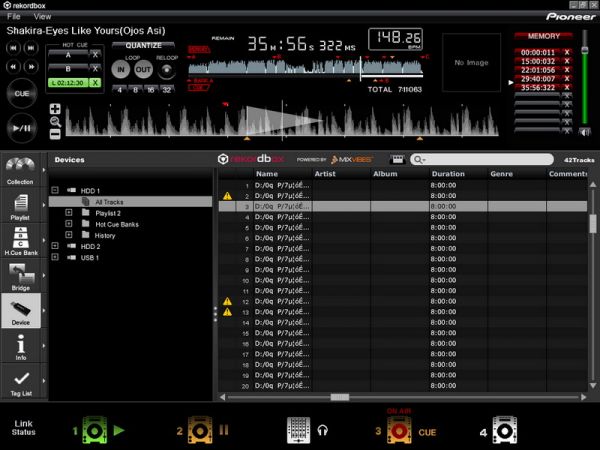Expand the Hot Cue Banks folder
Viewport: 600px width, 450px height.
[69, 223]
